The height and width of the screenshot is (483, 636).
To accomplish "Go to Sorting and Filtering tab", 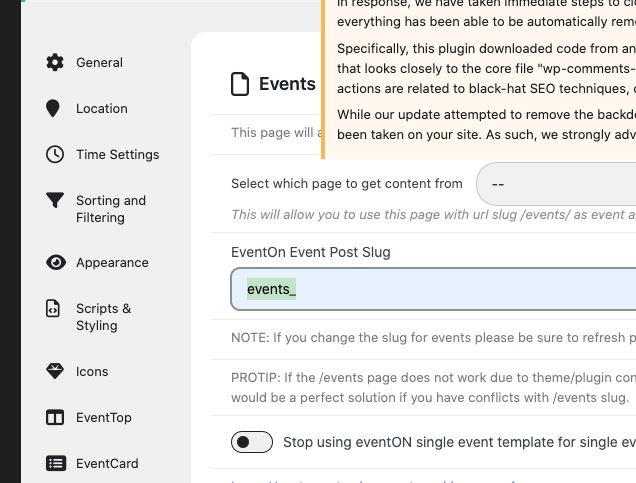I will tap(111, 209).
